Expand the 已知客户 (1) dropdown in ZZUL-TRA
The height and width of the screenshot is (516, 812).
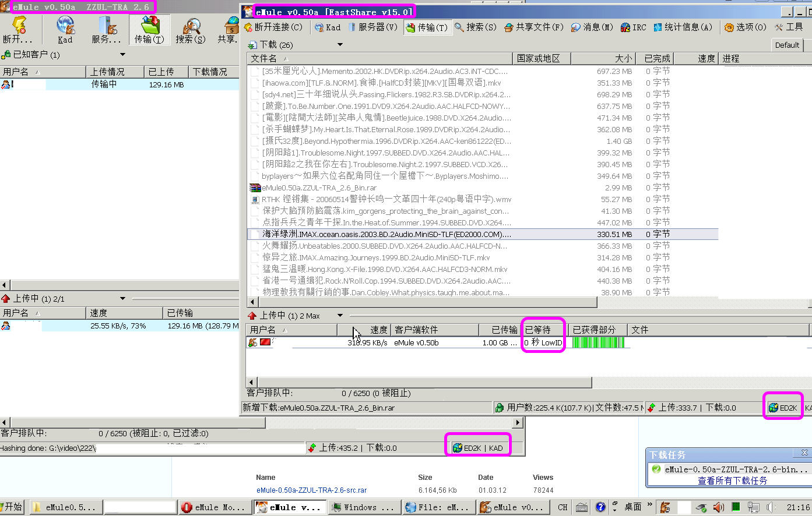122,55
